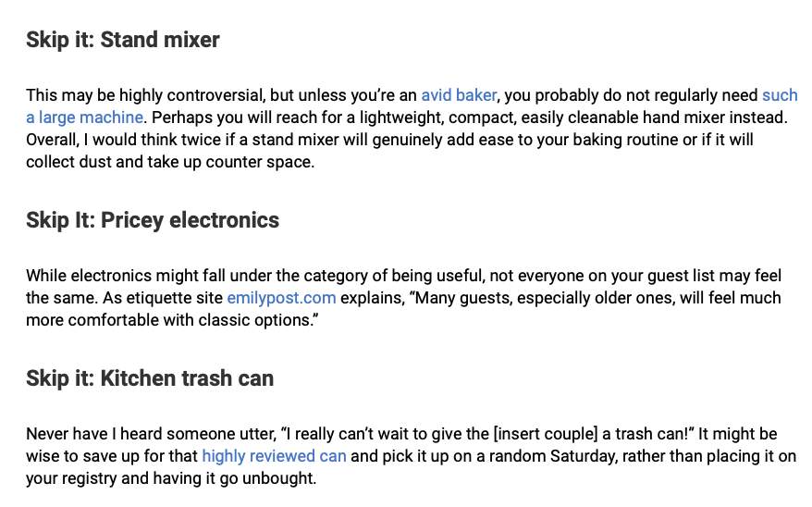Click the words 'As etiquette site'

tap(163, 298)
